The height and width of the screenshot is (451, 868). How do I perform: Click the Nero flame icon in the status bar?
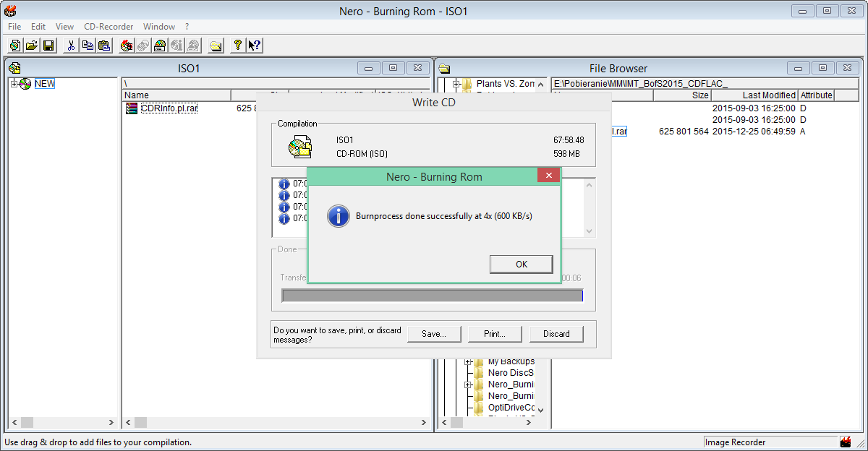click(x=845, y=442)
